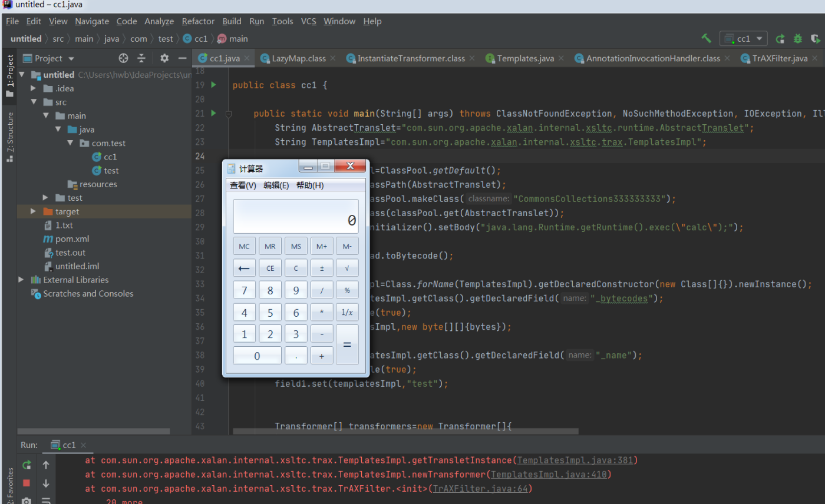Open the VCS menu
The image size is (825, 504).
tap(309, 21)
